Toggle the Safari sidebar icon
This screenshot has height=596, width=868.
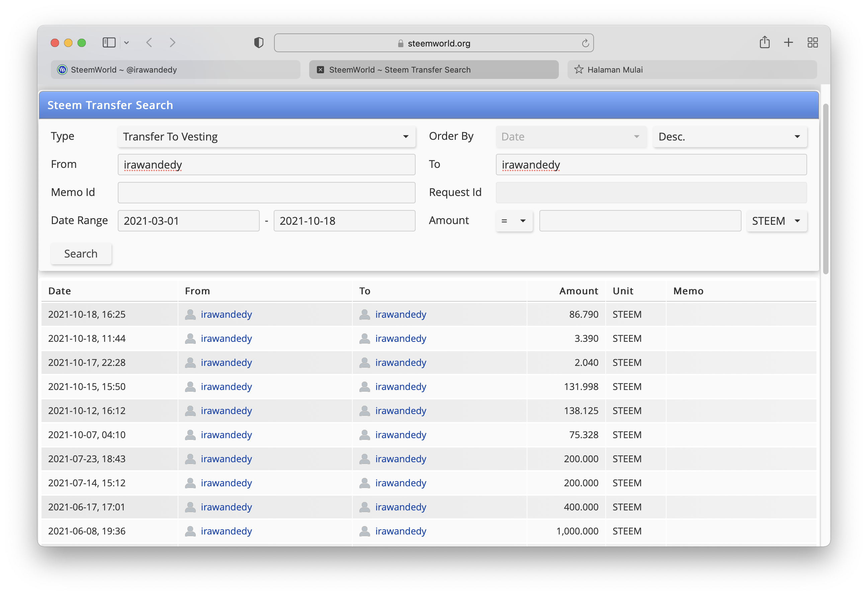[x=109, y=42]
